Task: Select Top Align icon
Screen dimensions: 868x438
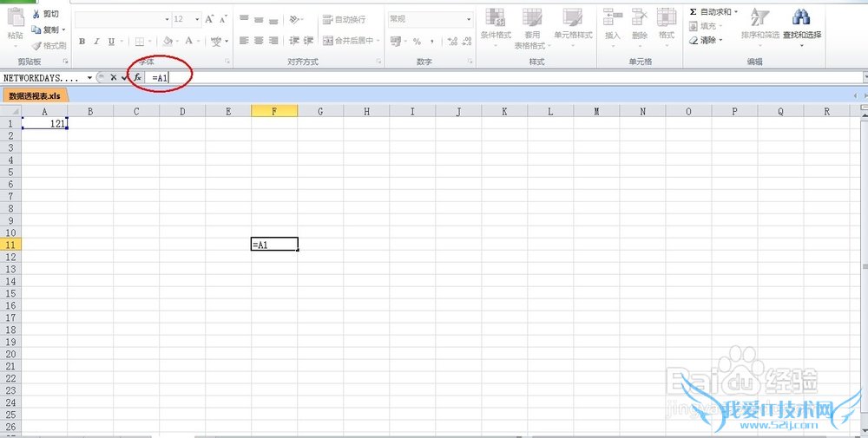Action: tap(244, 19)
